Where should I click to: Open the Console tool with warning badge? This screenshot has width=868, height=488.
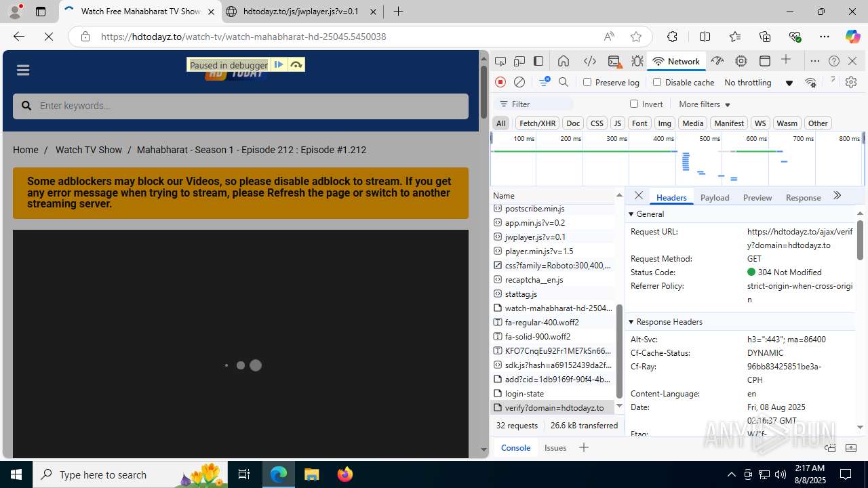pos(614,61)
